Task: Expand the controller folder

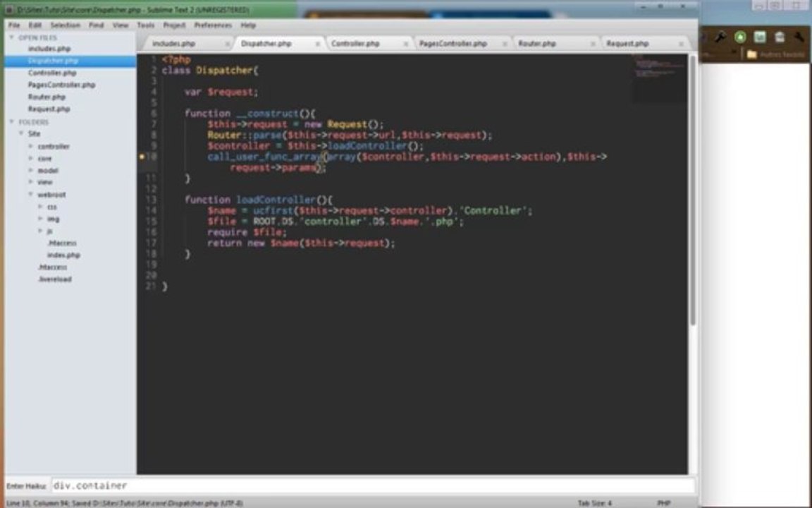Action: point(30,146)
